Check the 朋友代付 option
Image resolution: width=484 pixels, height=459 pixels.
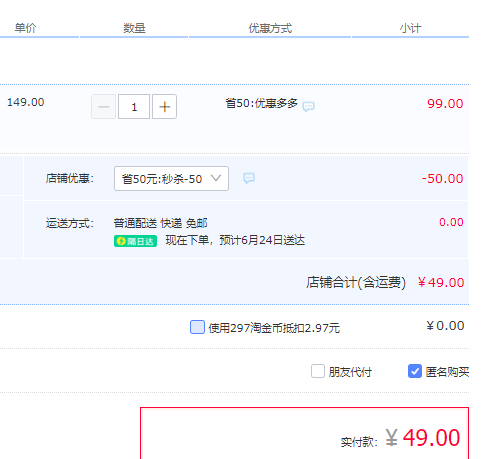[318, 371]
